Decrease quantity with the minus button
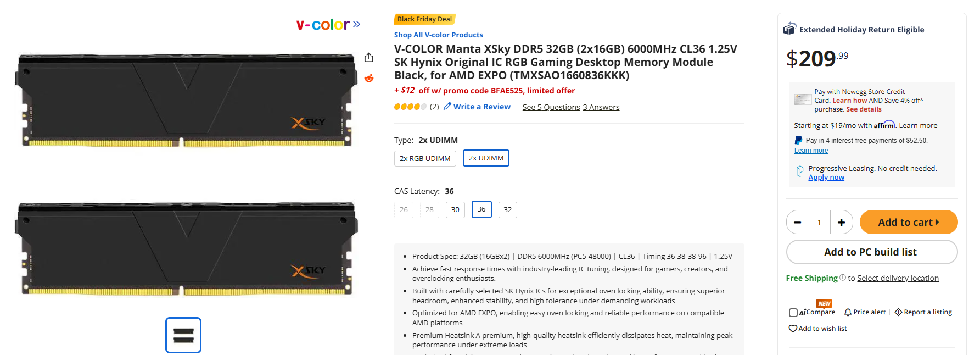This screenshot has height=355, width=980. [x=798, y=223]
